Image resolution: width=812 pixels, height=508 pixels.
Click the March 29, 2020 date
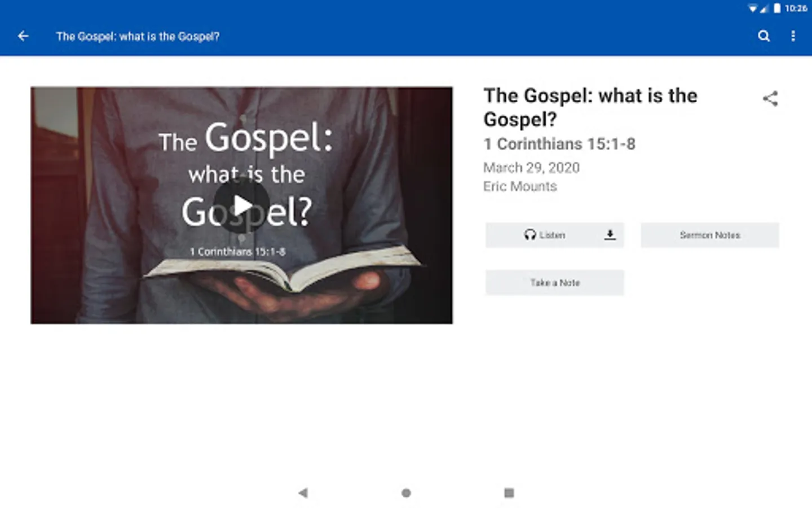[531, 168]
